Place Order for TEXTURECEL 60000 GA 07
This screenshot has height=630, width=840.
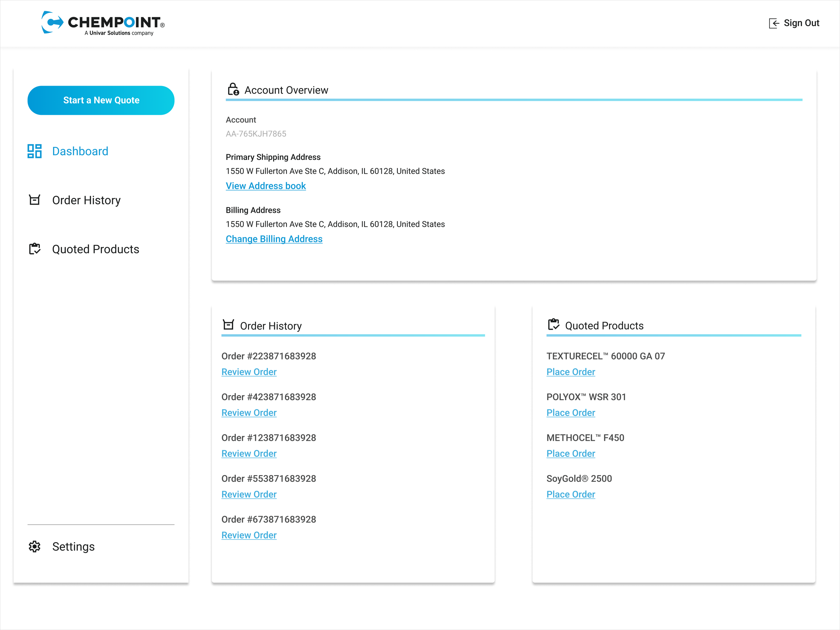(571, 372)
